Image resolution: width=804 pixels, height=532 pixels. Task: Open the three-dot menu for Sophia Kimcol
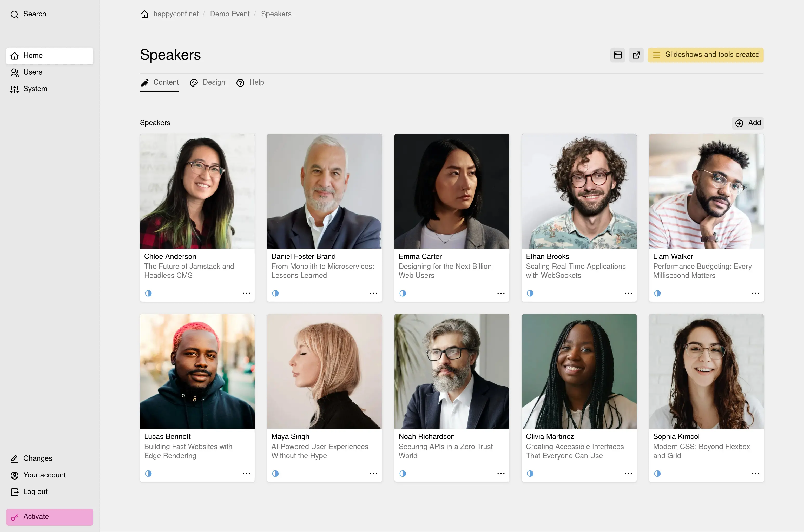tap(755, 473)
